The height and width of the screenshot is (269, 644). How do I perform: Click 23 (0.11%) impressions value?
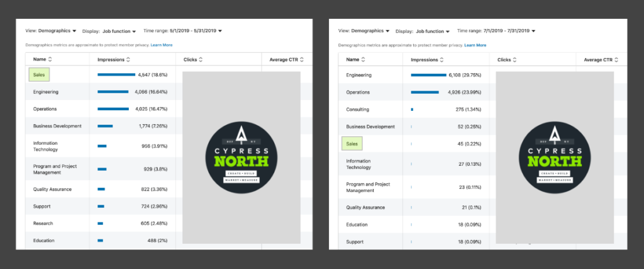point(470,187)
